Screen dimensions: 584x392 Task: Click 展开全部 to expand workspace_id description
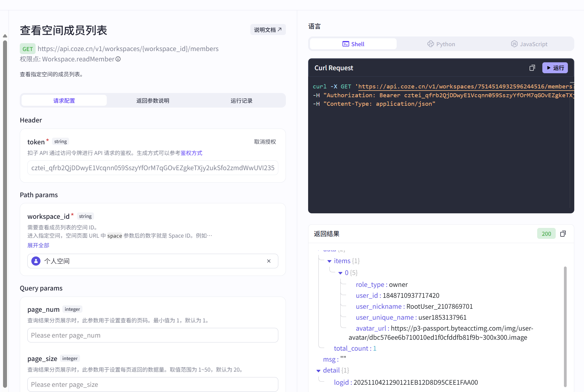[38, 245]
